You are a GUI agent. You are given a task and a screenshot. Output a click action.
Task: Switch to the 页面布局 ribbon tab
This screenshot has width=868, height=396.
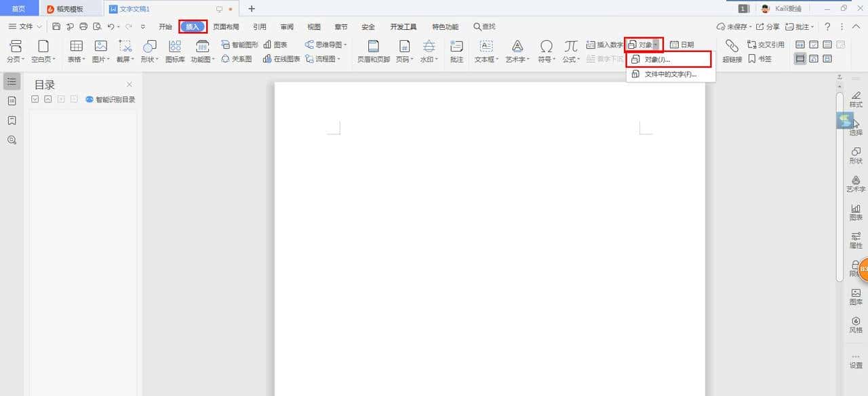point(226,26)
